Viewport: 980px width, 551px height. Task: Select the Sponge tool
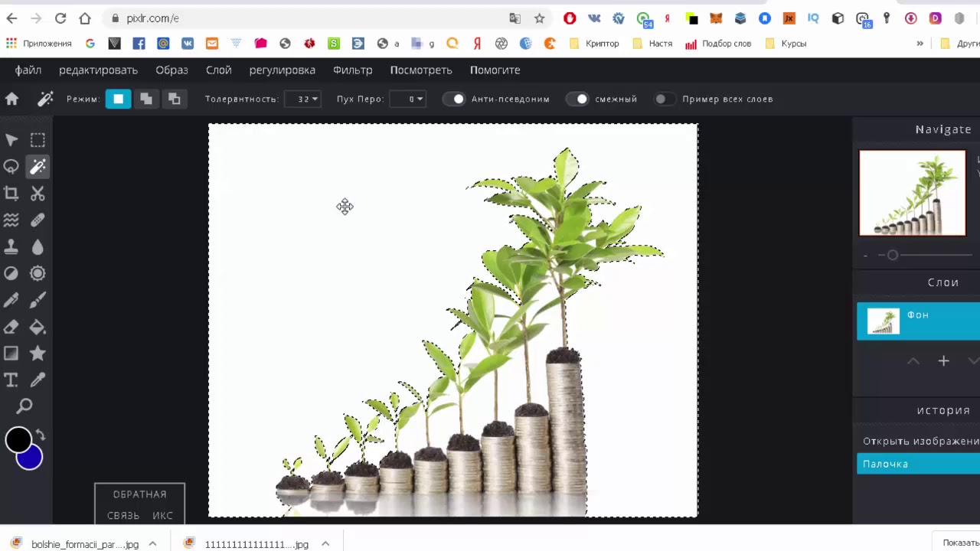pyautogui.click(x=38, y=273)
